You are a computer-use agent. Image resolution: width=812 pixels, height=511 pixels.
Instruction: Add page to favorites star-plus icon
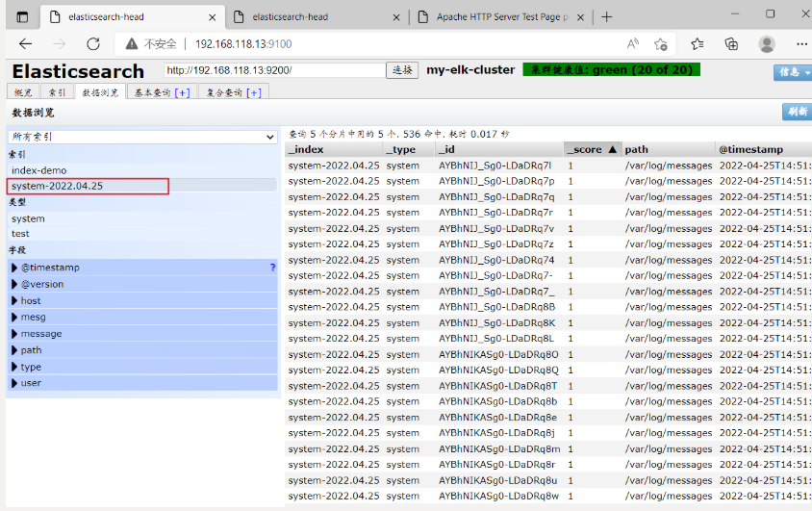point(661,44)
